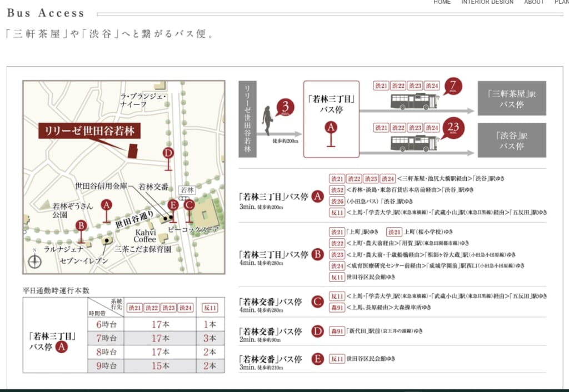Viewport: 569px width, 392px height.
Task: Open the INTERIOR DESIGN menu item
Action: pyautogui.click(x=487, y=2)
